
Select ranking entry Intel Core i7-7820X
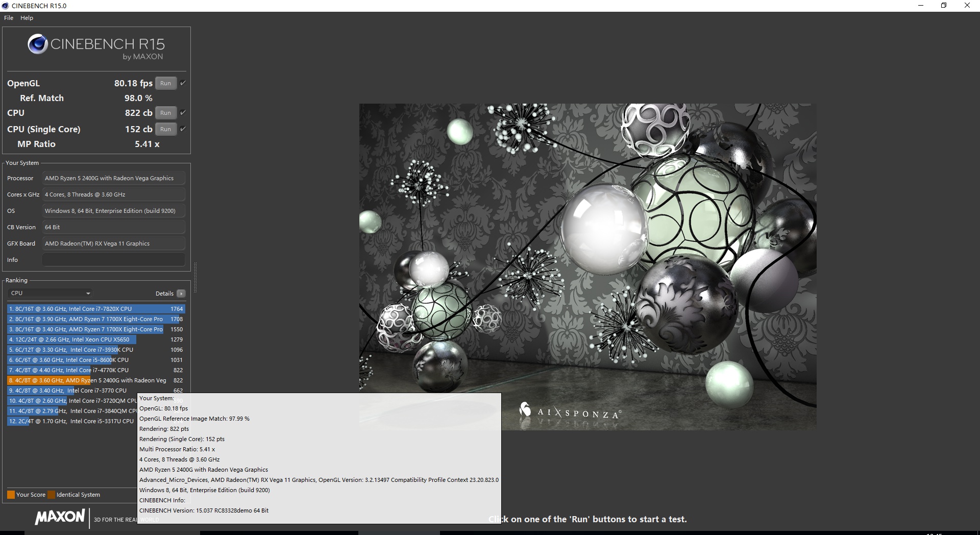[x=96, y=309]
